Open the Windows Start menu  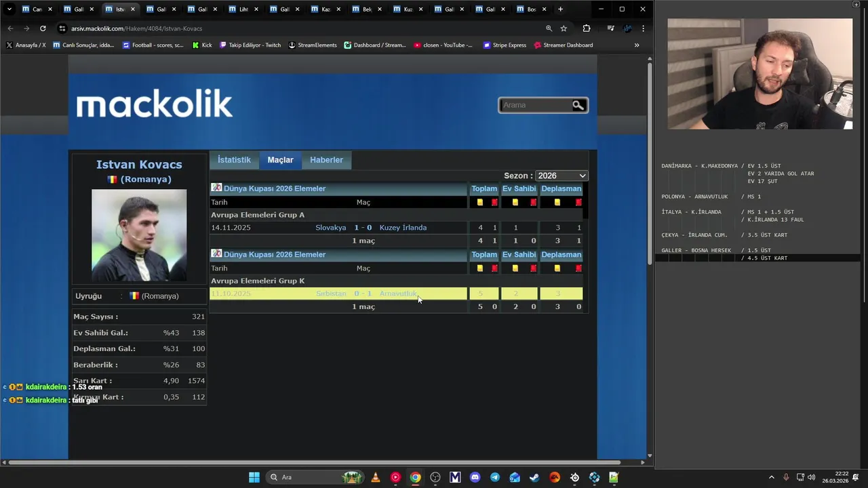[x=254, y=477]
